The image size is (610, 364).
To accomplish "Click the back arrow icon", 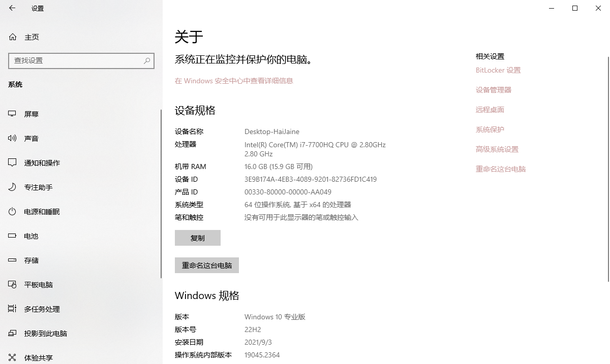I will (x=12, y=8).
